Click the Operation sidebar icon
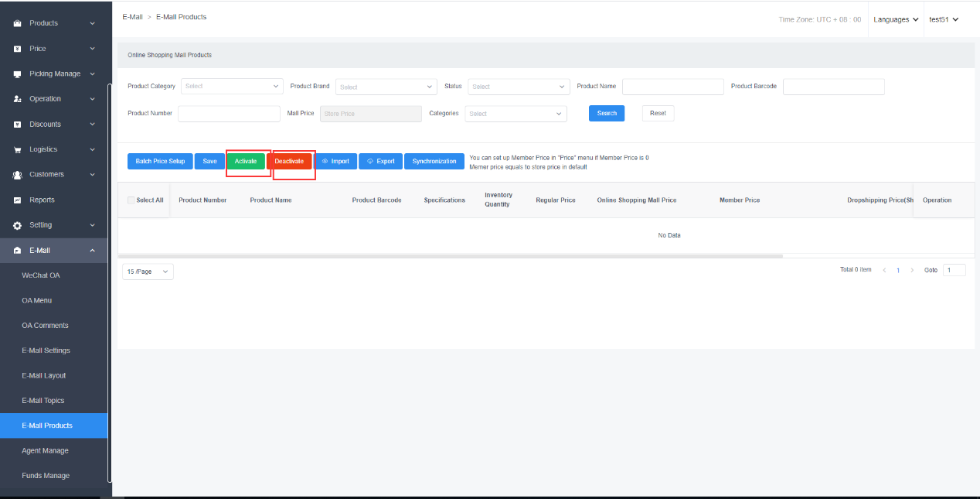980x499 pixels. coord(17,99)
